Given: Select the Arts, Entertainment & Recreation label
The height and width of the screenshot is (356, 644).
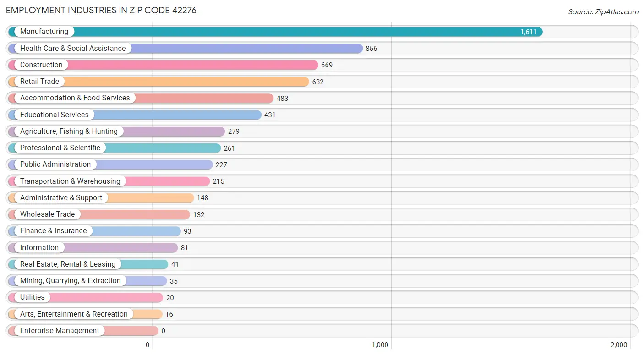Looking at the screenshot, I should click(x=74, y=314).
